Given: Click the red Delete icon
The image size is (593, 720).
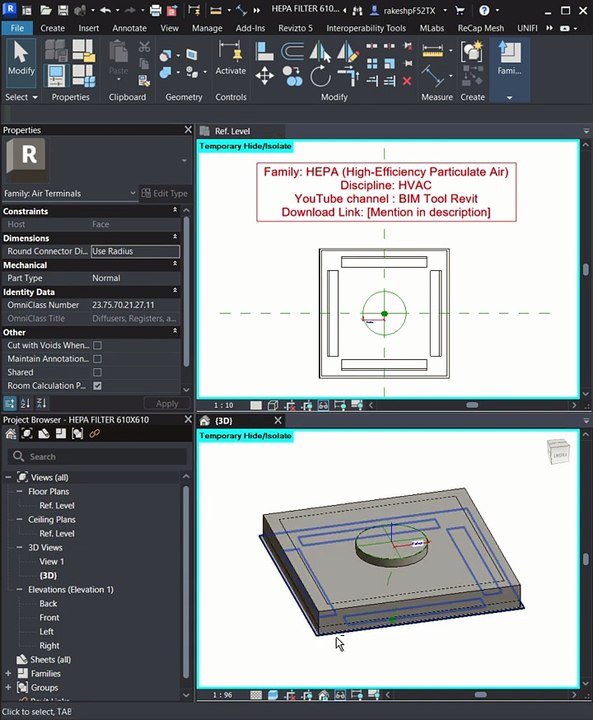Looking at the screenshot, I should point(407,81).
